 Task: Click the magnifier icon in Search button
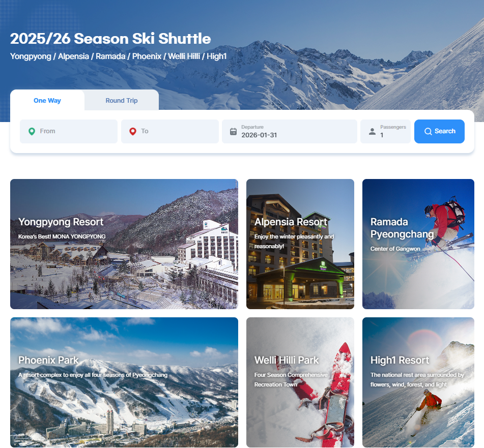[428, 131]
